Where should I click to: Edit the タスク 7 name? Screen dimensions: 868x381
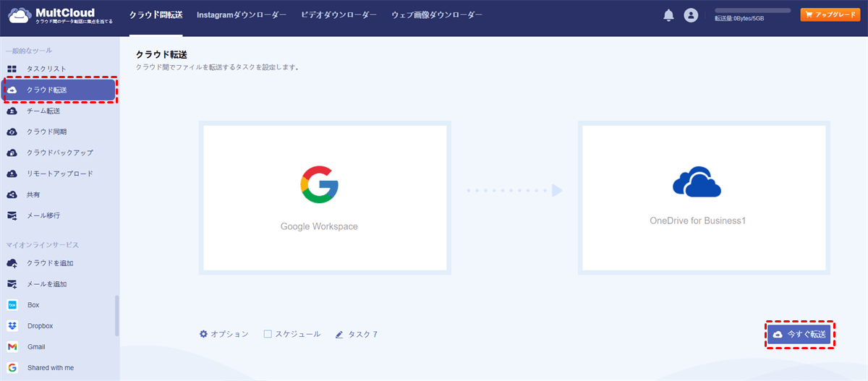[357, 334]
